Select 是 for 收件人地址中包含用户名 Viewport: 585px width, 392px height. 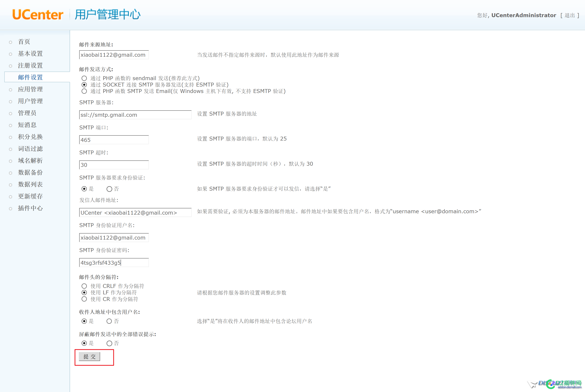[84, 321]
